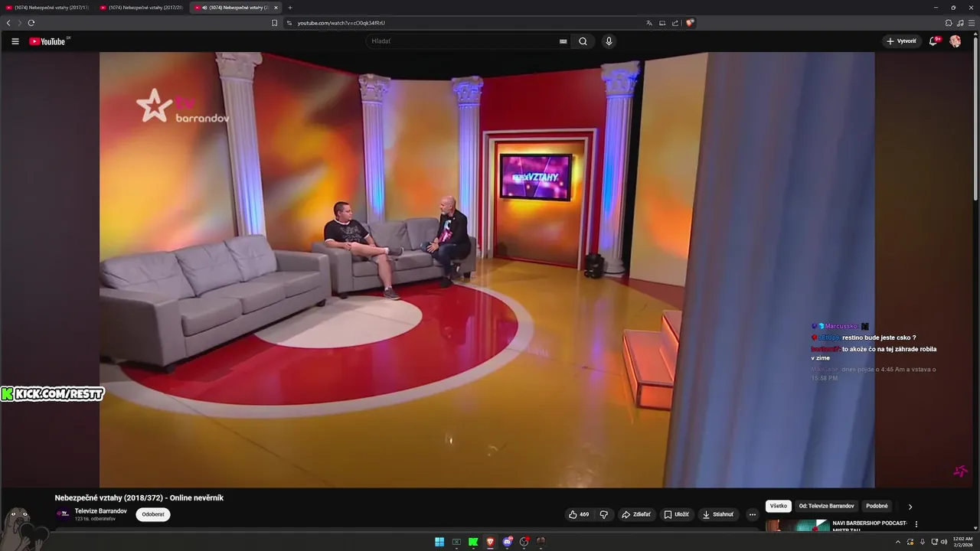Screen dimensions: 980x551
Task: Subscribe with the Odoberať button
Action: click(153, 514)
